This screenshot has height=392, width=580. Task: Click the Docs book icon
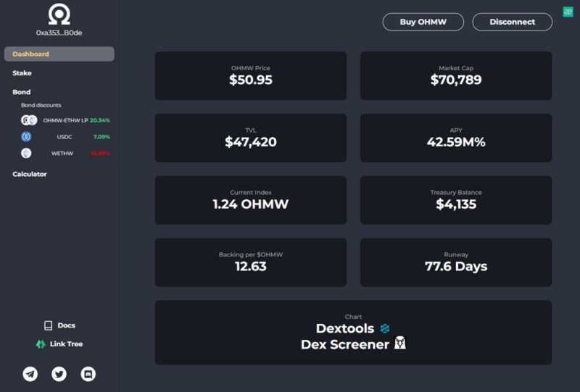point(48,325)
